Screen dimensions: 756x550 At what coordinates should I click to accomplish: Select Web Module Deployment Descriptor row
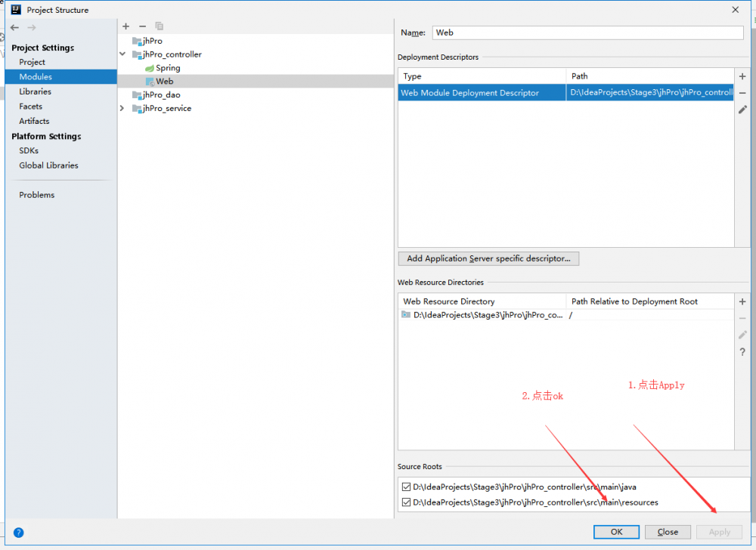point(566,92)
